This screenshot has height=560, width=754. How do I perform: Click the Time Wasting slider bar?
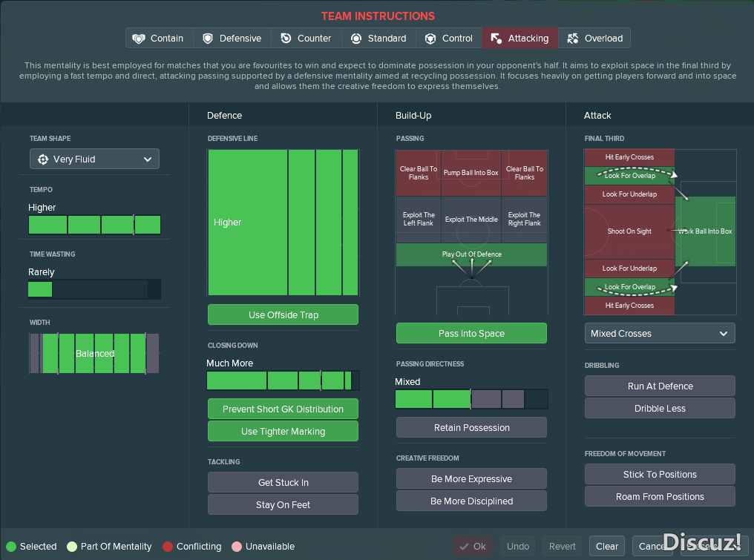coord(94,289)
